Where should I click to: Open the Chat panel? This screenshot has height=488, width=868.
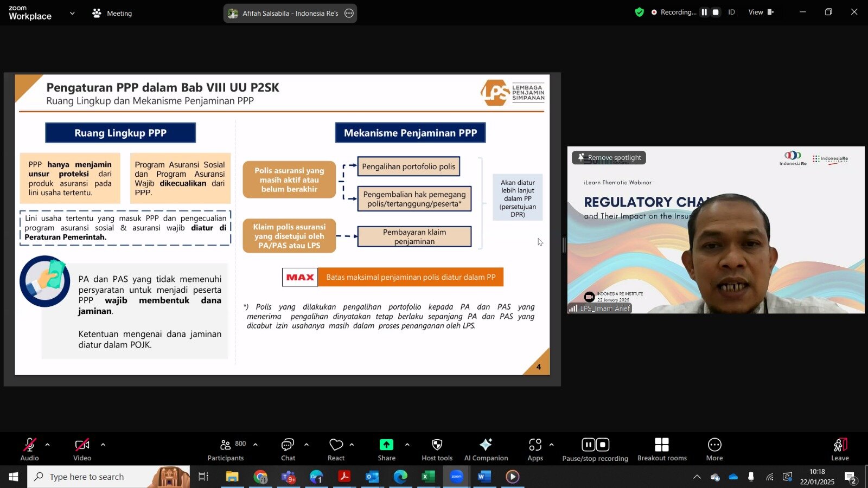(288, 450)
